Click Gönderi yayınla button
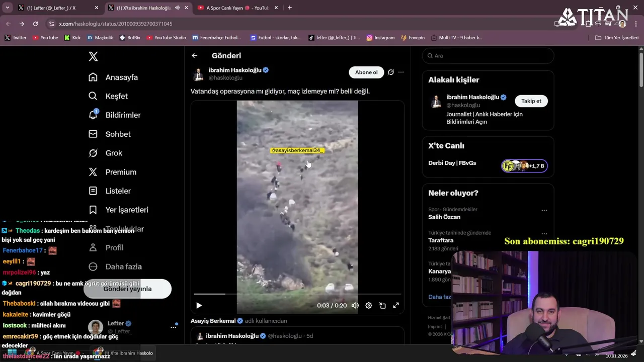Viewport: 644px width, 362px height. coord(127,289)
